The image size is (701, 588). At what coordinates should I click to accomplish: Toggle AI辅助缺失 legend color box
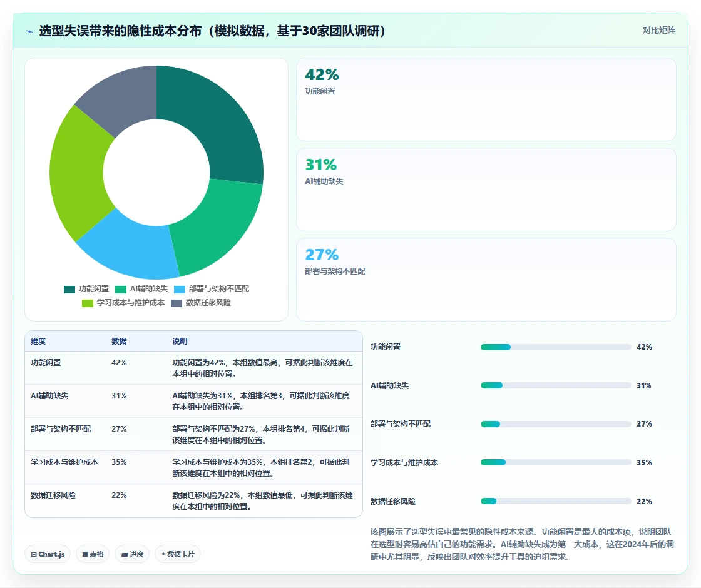(x=121, y=290)
